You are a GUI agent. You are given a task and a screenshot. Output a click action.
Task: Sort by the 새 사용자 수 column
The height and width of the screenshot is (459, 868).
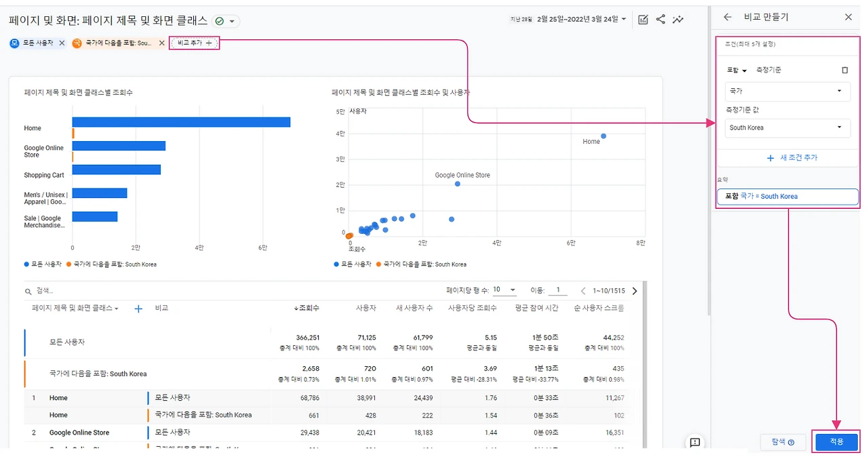pos(414,308)
